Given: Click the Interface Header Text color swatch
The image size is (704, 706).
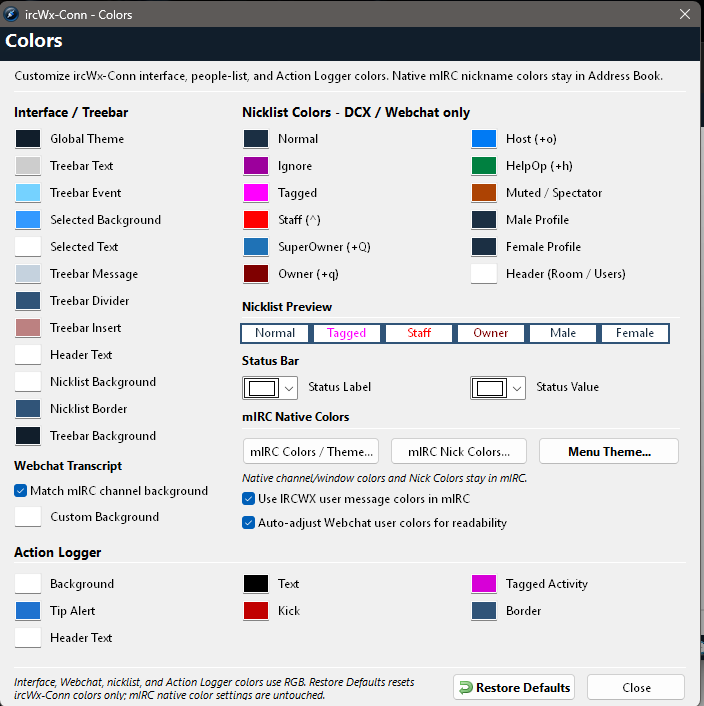Looking at the screenshot, I should click(28, 355).
